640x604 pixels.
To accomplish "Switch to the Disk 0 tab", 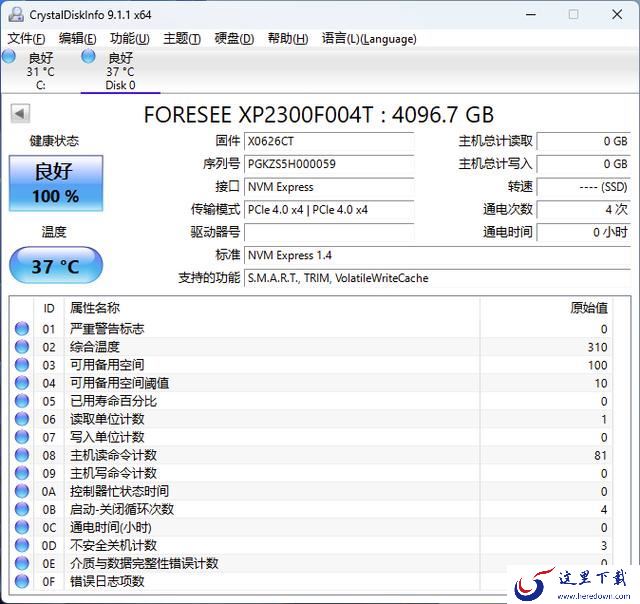I will [120, 71].
